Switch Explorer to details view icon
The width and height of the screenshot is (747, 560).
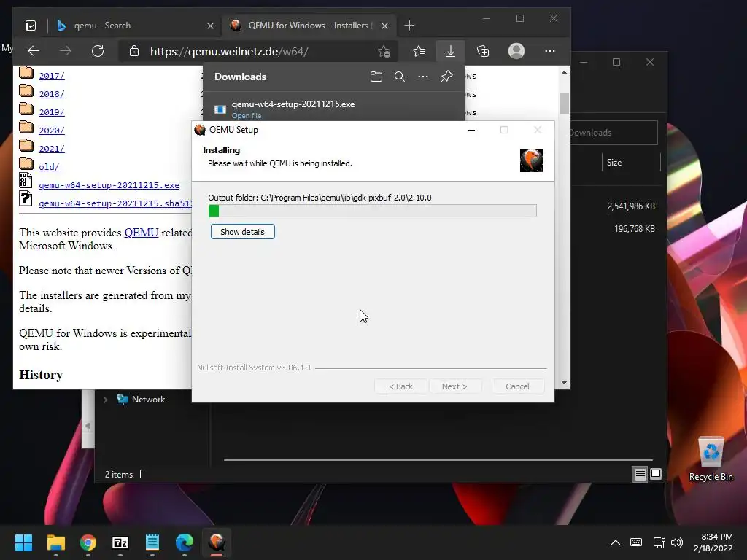[x=640, y=474]
